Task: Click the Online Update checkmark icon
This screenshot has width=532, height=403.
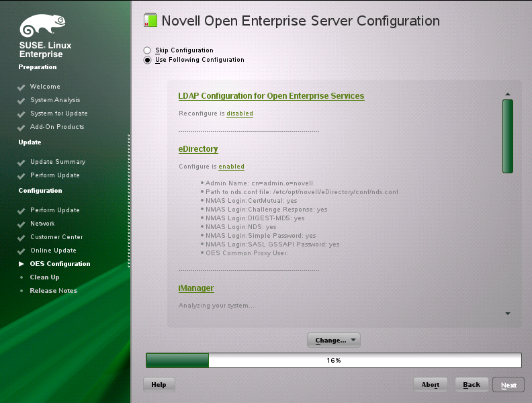Action: click(21, 251)
